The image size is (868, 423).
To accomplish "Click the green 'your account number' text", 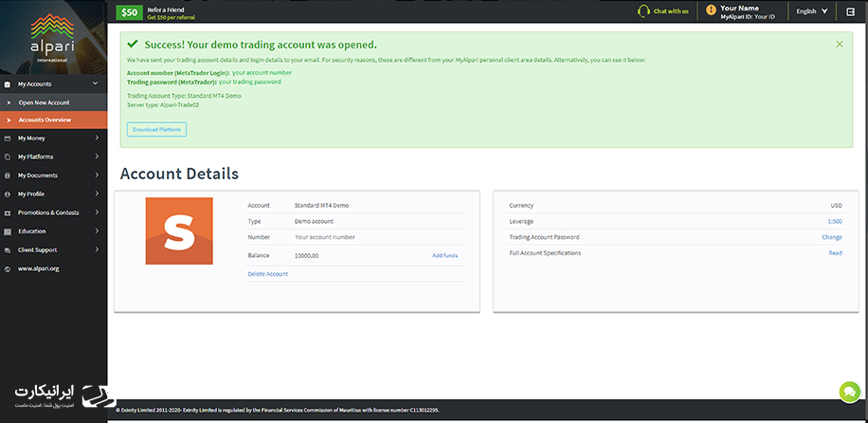I will click(x=262, y=73).
